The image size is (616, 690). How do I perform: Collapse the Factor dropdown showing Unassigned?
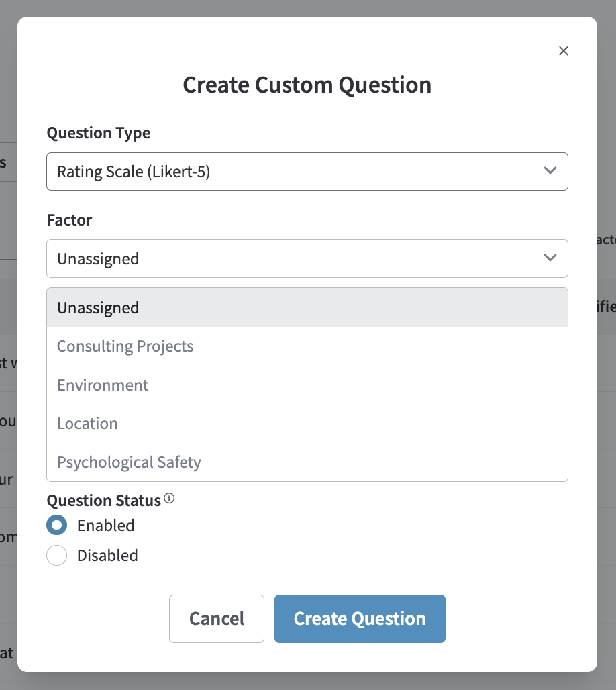[307, 259]
